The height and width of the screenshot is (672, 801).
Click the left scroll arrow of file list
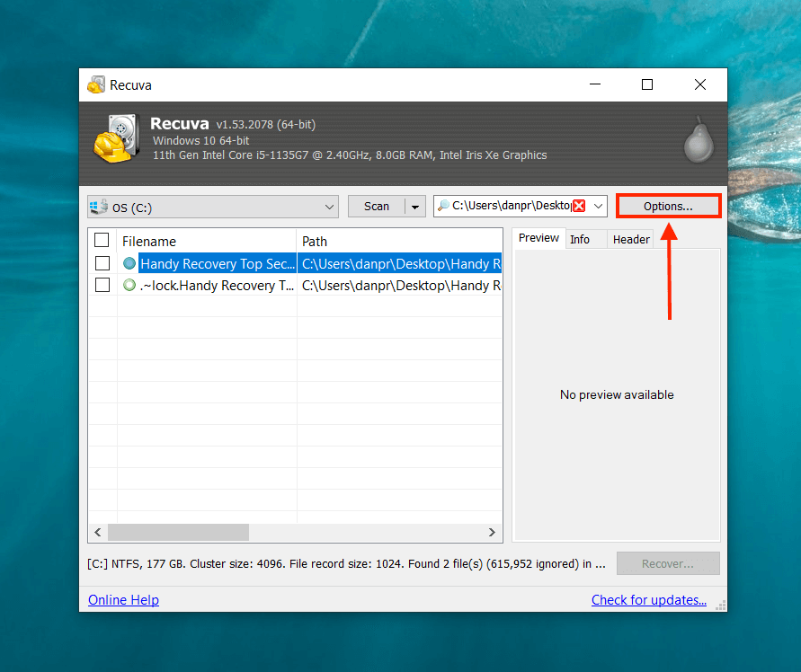(98, 532)
